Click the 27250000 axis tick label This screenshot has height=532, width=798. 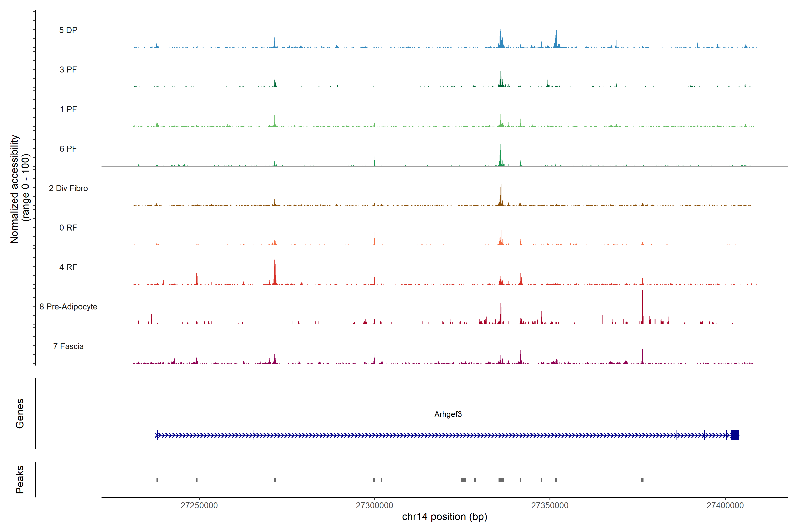tap(199, 506)
